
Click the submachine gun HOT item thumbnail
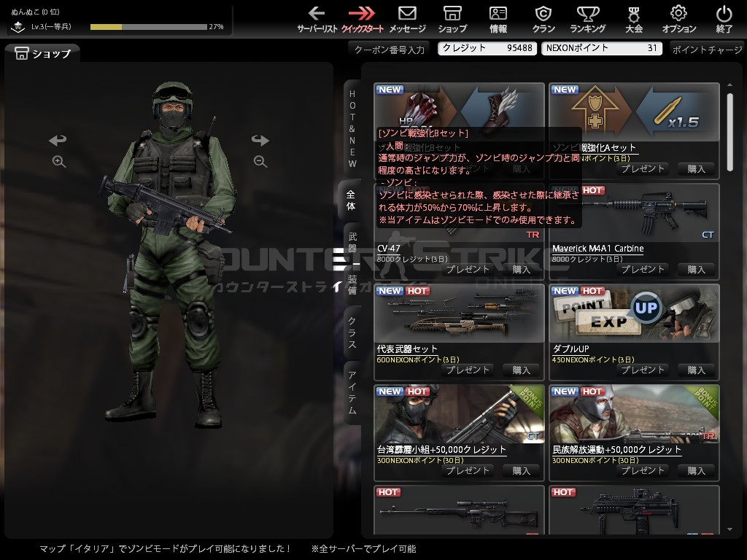coord(634,510)
